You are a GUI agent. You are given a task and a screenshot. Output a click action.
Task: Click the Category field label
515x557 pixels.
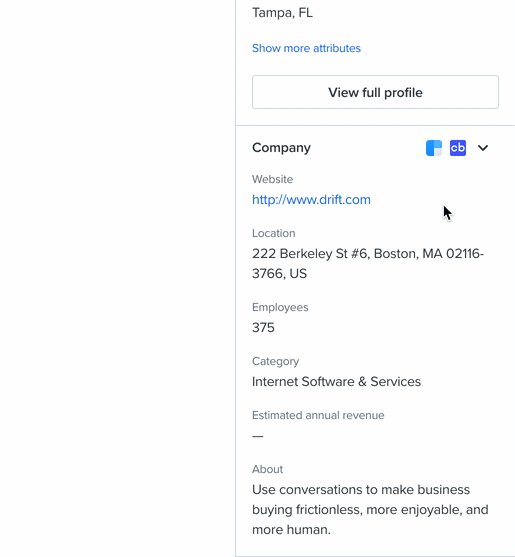275,361
